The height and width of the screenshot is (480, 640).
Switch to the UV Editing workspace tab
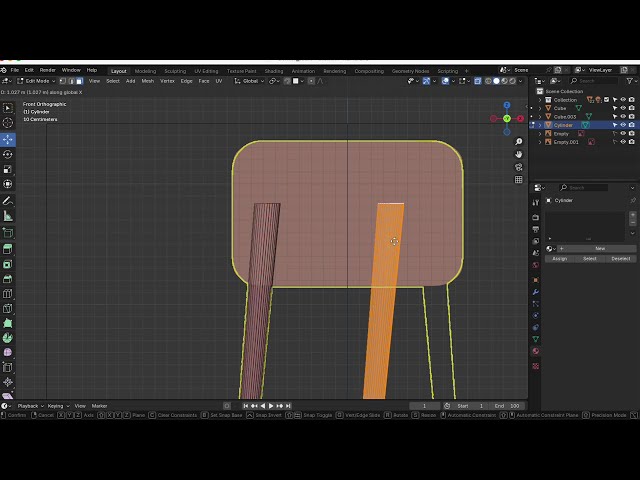click(x=206, y=71)
